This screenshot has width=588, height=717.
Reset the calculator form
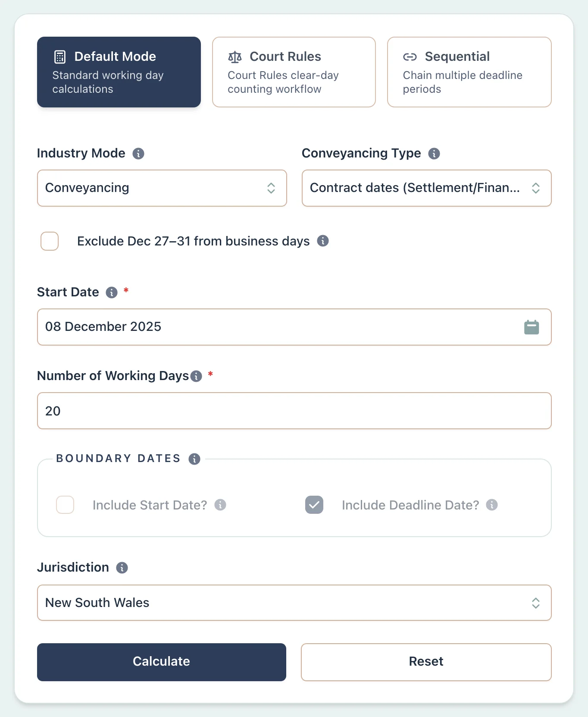[x=426, y=661]
